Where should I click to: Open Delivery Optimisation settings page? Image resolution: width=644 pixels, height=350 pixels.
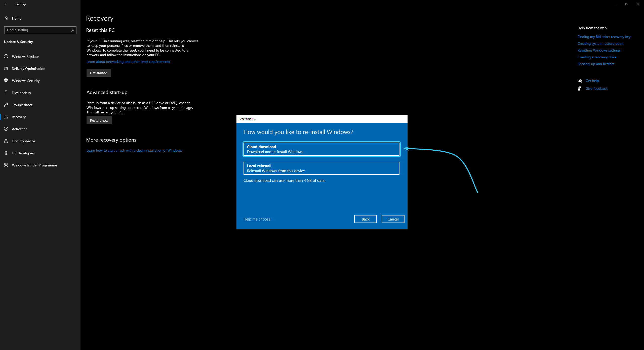point(28,69)
